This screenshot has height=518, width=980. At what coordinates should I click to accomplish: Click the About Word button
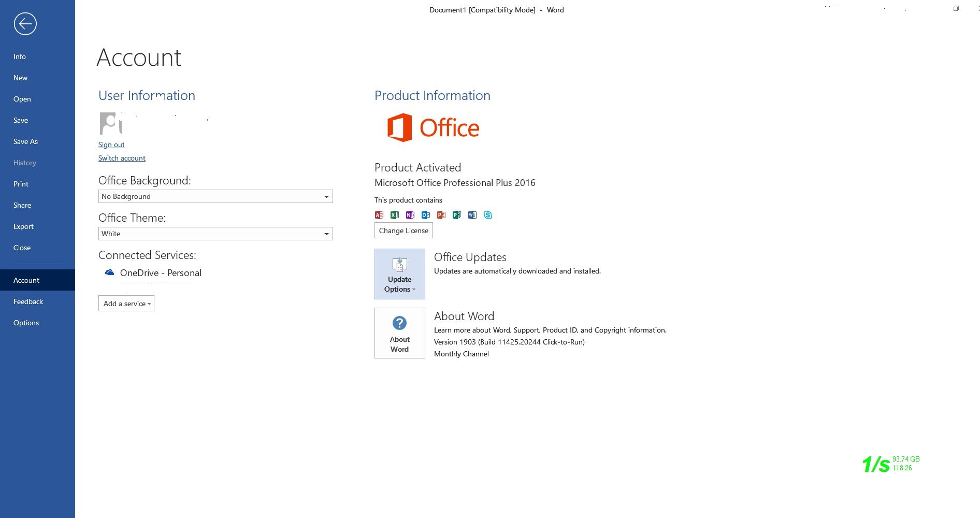(400, 333)
